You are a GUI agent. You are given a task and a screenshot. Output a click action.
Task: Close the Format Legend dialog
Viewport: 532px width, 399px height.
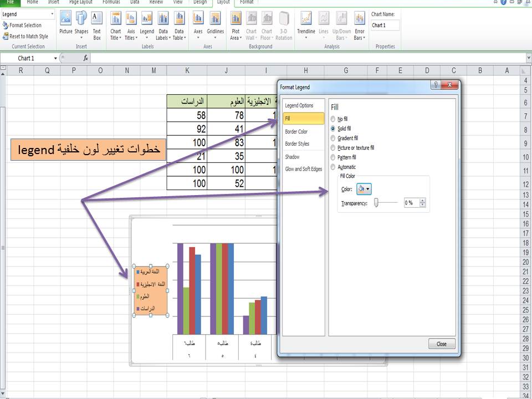pyautogui.click(x=441, y=344)
